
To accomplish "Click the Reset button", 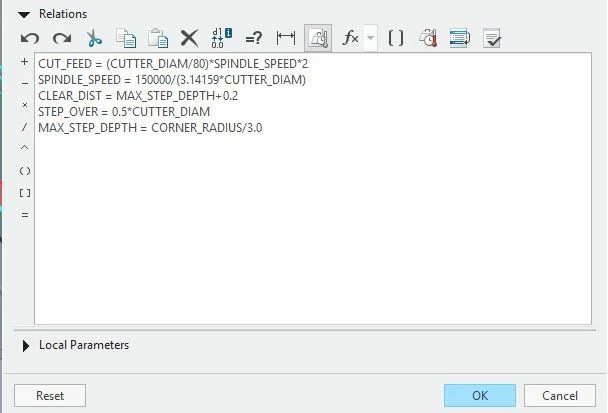I will pyautogui.click(x=50, y=396).
